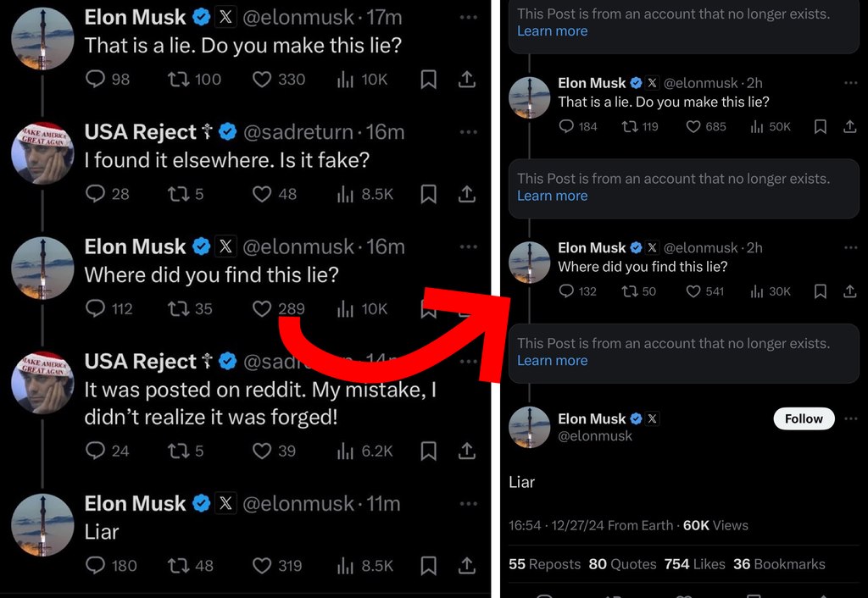
Task: Follow Elon Musk's account
Action: point(804,418)
